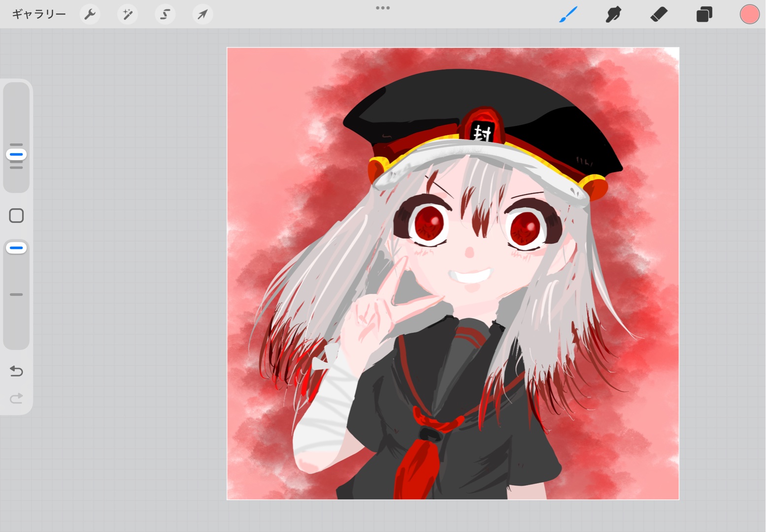
Task: Click the lower notch on opacity slider
Action: [x=16, y=295]
